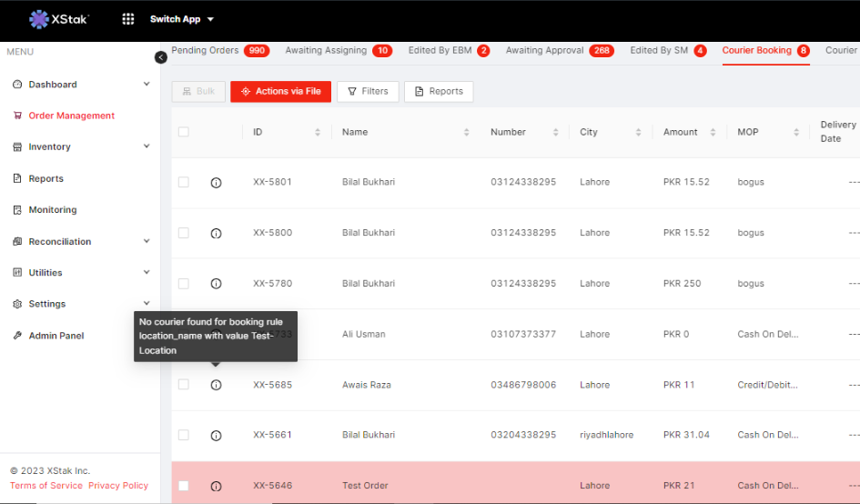
Task: Collapse the sidebar using arrow toggle
Action: [x=161, y=57]
